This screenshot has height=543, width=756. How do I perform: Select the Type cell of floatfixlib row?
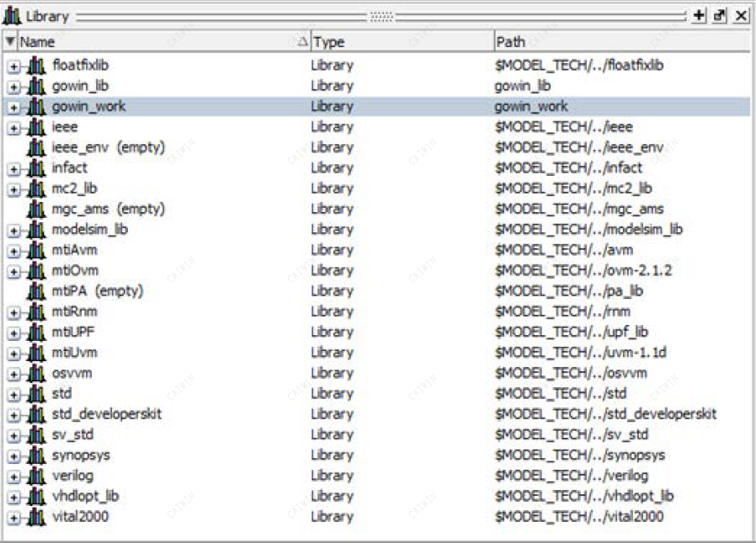tap(333, 66)
